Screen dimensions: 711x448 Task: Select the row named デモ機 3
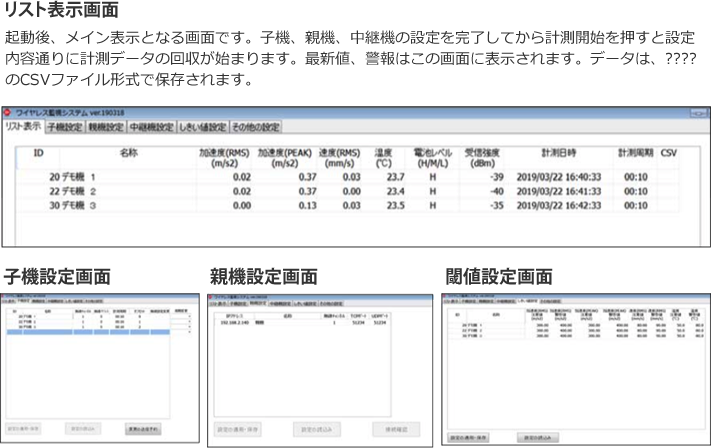pyautogui.click(x=348, y=205)
